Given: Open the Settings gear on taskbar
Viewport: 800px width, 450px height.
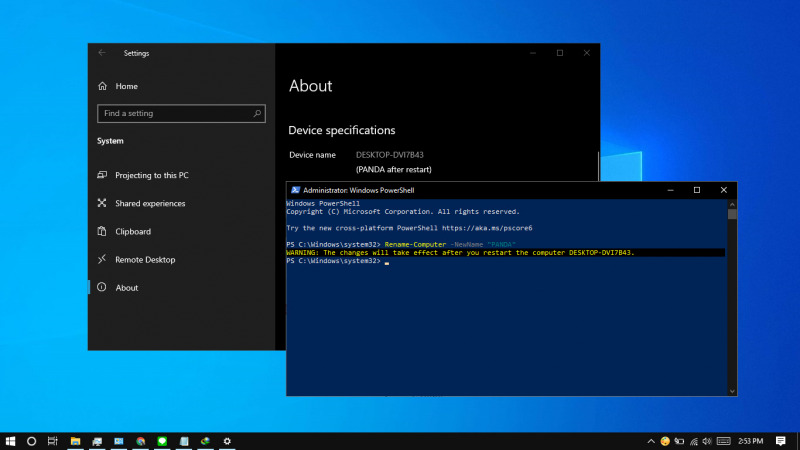Looking at the screenshot, I should coord(227,441).
